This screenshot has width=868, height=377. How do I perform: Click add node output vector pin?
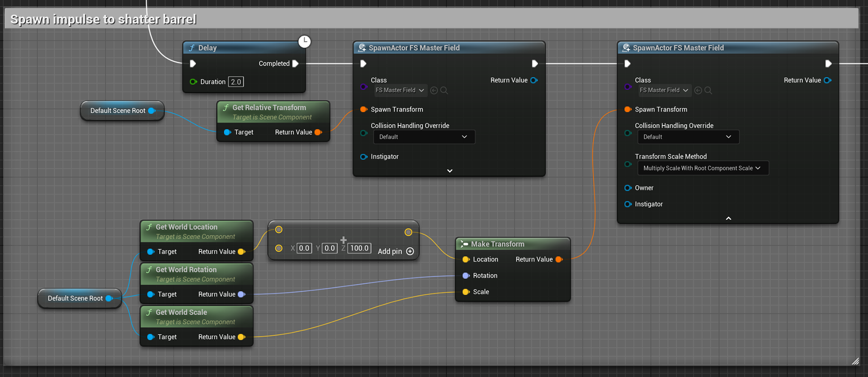click(x=408, y=233)
